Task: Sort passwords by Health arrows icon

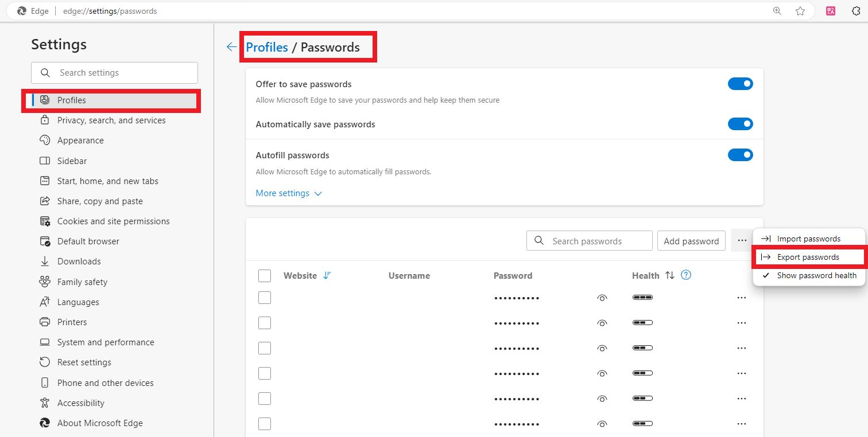Action: point(669,275)
